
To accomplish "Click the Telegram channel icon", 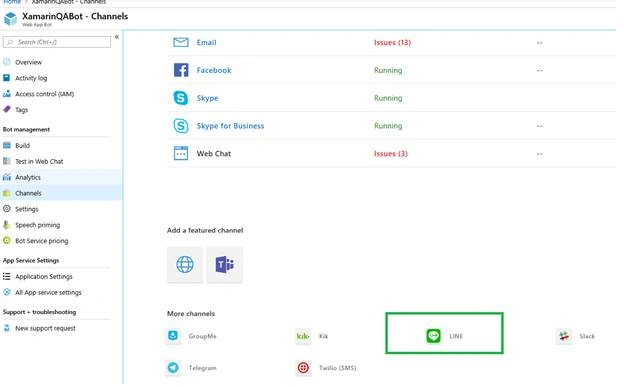I will (173, 367).
